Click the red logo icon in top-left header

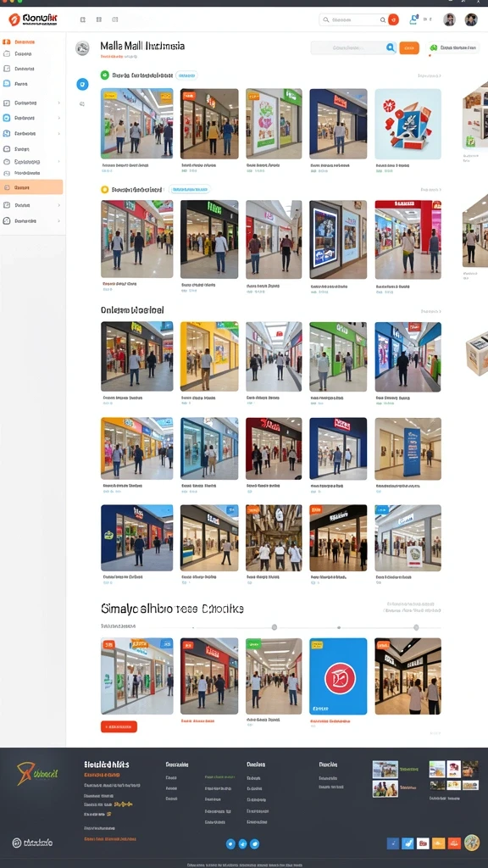point(14,20)
